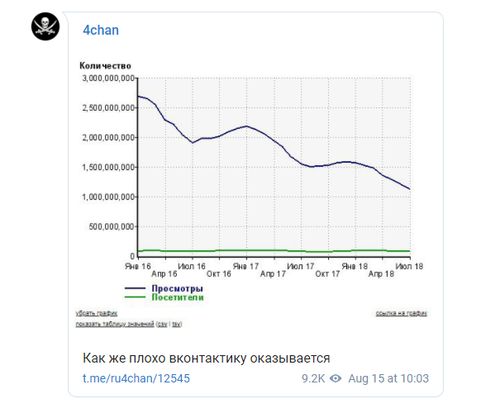The image size is (500, 413).
Task: Open the 4chan channel name link
Action: 101,30
